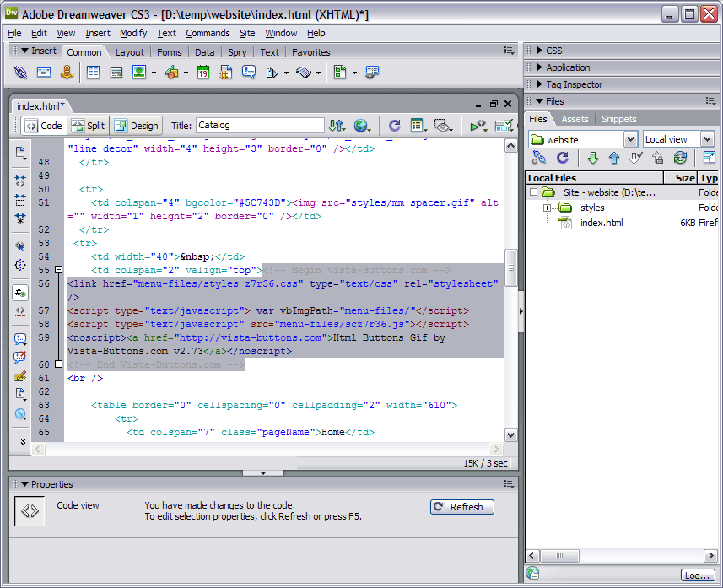This screenshot has width=723, height=588.
Task: Open the Modify menu
Action: pos(133,33)
